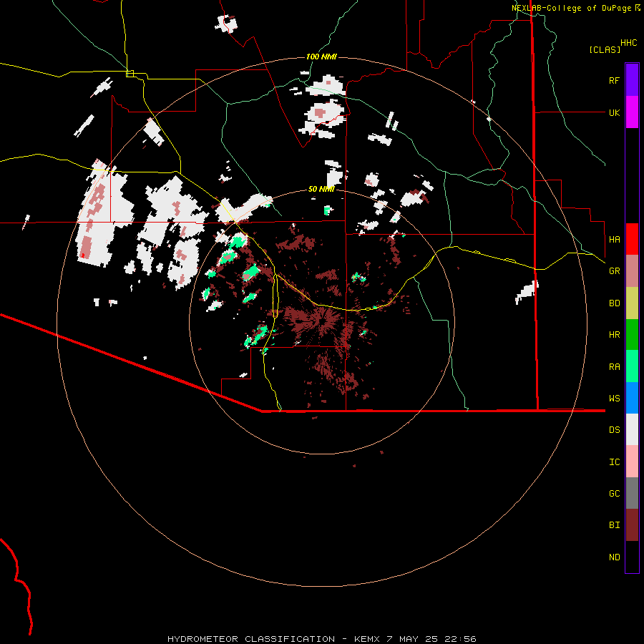Click the HHC product code label
644x644 pixels.
(628, 43)
